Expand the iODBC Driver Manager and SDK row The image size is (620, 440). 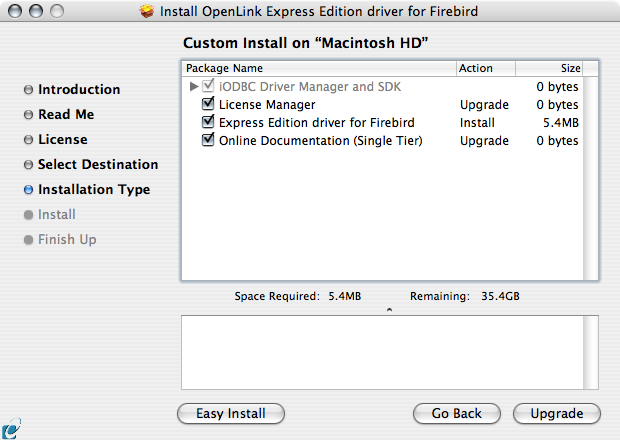tap(194, 87)
